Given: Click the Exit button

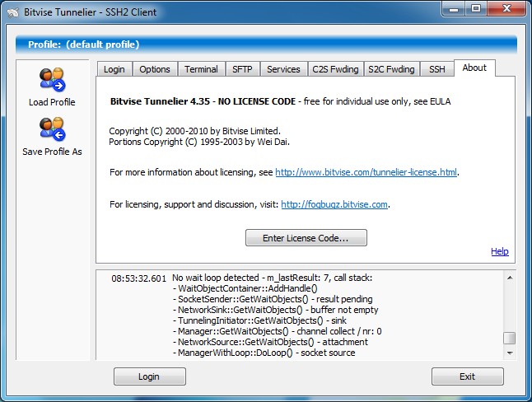Looking at the screenshot, I should tap(467, 376).
